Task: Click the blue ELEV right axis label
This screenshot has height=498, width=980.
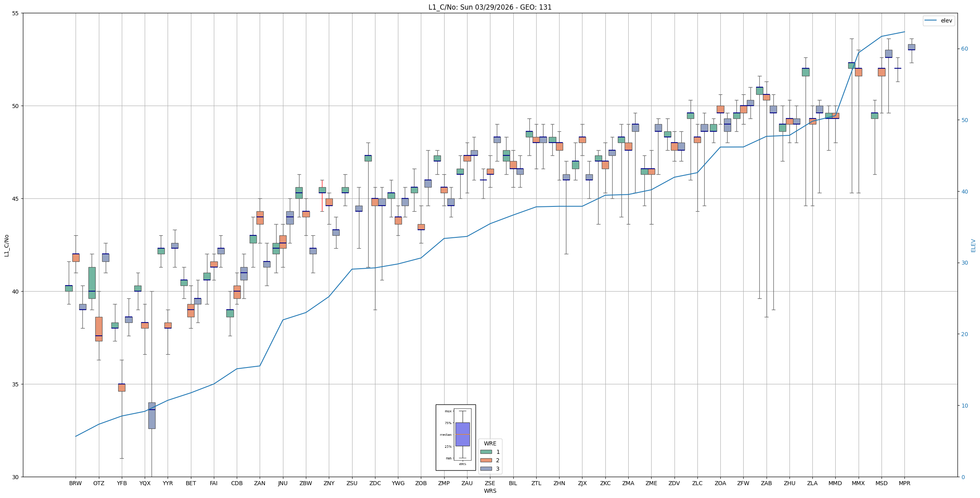Action: [973, 245]
